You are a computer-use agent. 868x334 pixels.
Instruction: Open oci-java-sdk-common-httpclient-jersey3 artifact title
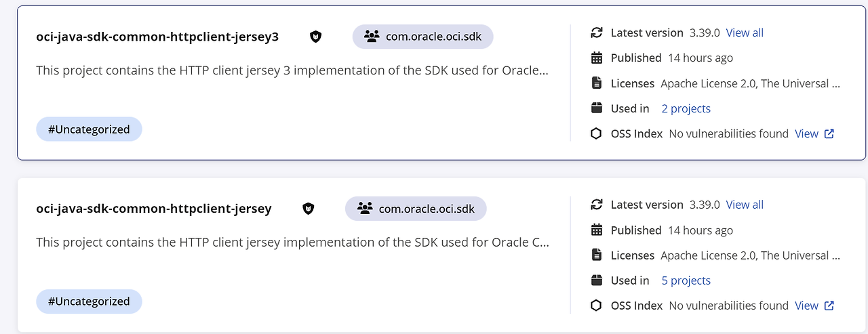(x=157, y=37)
